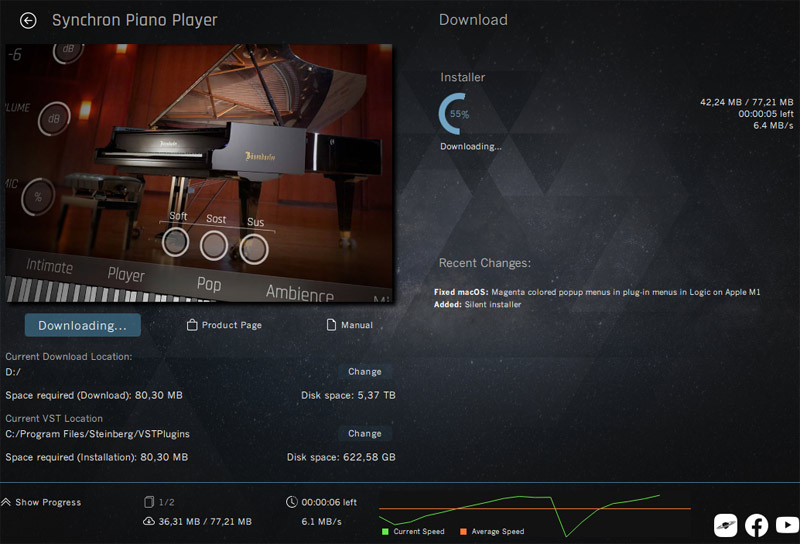Click the clock time-remaining icon
Screen dimensions: 800x544
click(x=291, y=502)
